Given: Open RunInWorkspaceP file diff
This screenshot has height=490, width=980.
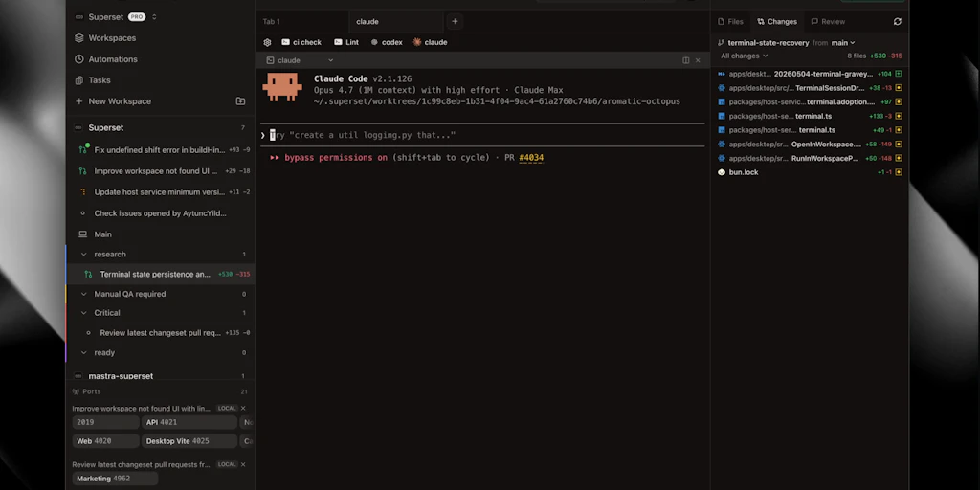Looking at the screenshot, I should (810, 159).
